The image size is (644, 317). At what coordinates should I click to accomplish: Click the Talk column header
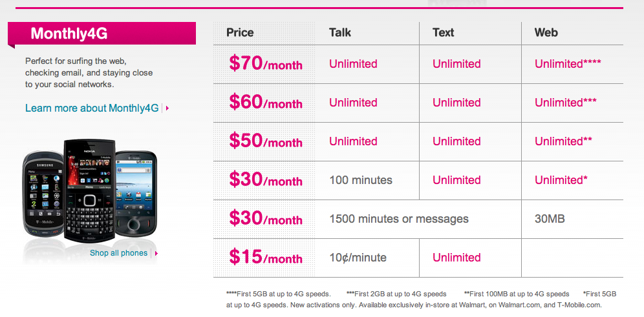(340, 32)
